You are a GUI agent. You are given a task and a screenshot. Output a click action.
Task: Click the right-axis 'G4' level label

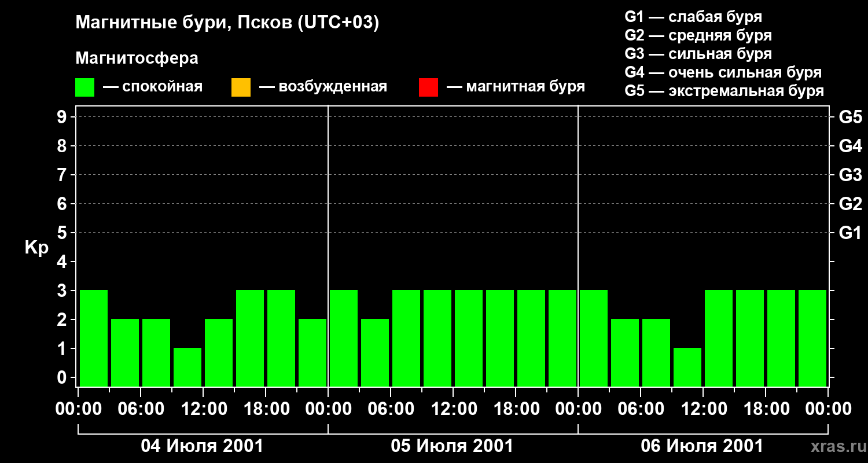pyautogui.click(x=850, y=146)
